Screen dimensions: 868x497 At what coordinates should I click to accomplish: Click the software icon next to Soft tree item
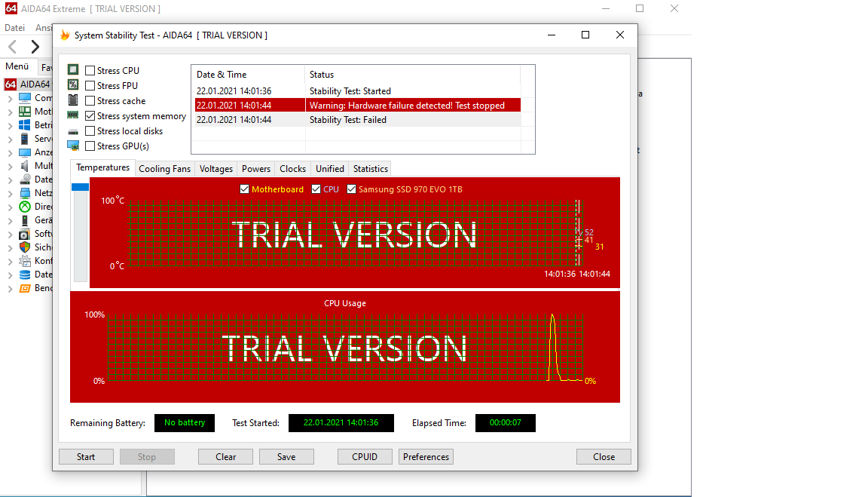tap(25, 234)
